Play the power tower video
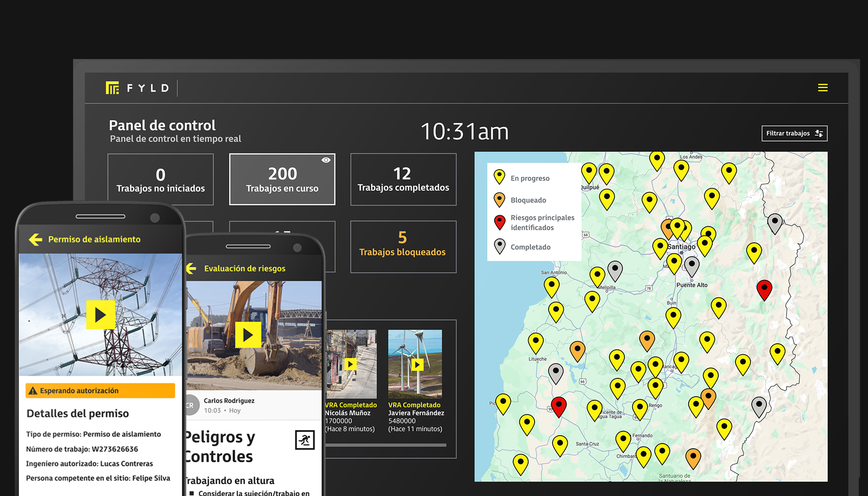 tap(101, 314)
